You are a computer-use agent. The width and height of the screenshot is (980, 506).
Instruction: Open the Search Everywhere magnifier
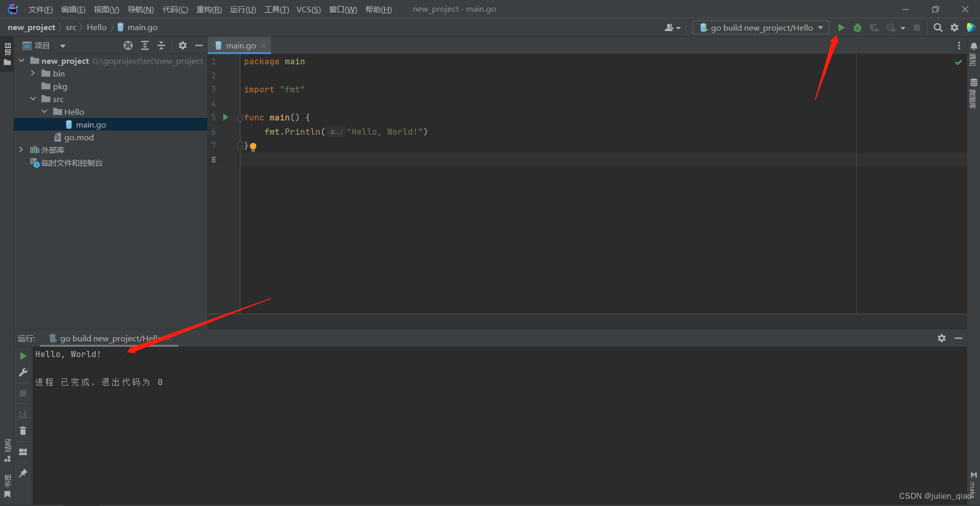pos(938,28)
